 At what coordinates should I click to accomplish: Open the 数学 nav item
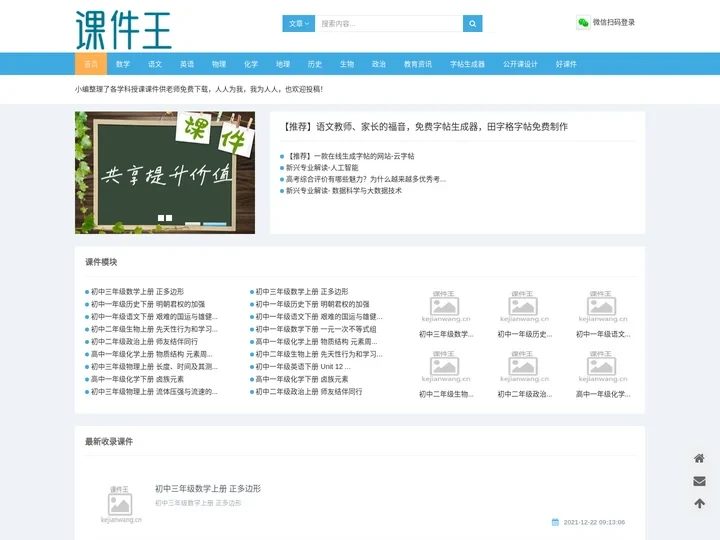click(x=123, y=64)
